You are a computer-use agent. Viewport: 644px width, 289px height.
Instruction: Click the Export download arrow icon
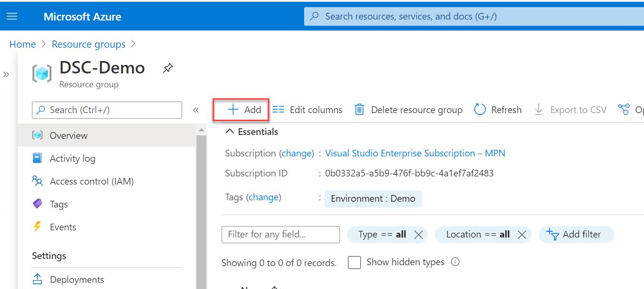539,110
